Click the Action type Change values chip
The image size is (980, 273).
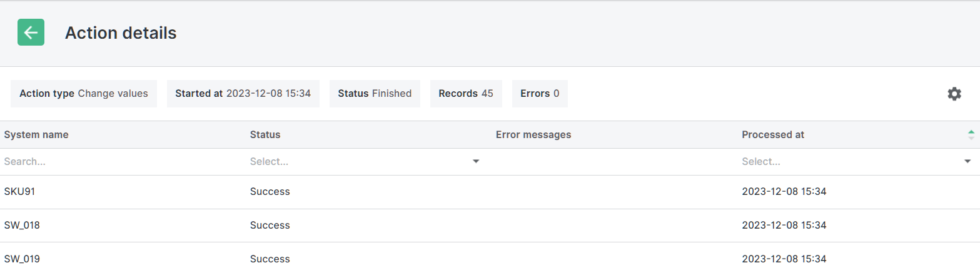[x=84, y=94]
